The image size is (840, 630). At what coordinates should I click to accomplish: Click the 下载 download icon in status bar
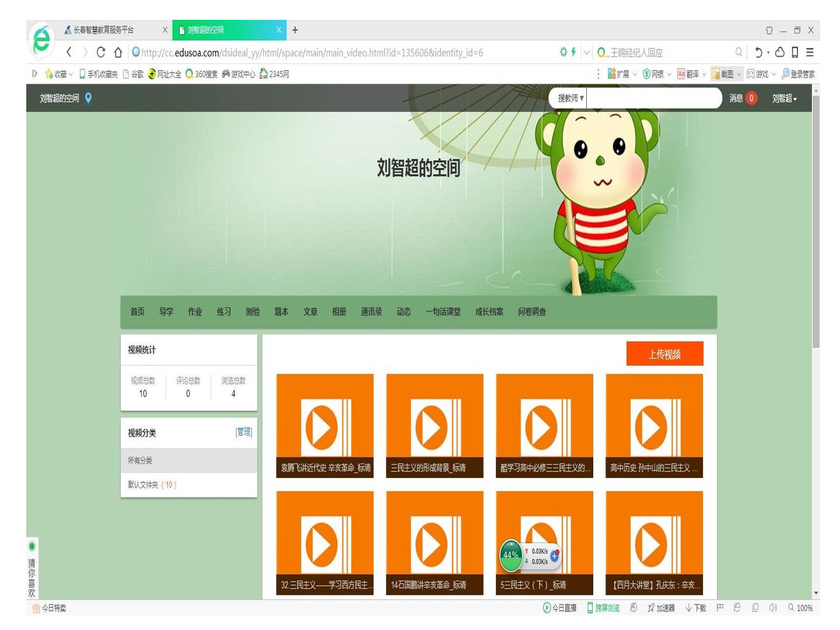point(695,608)
